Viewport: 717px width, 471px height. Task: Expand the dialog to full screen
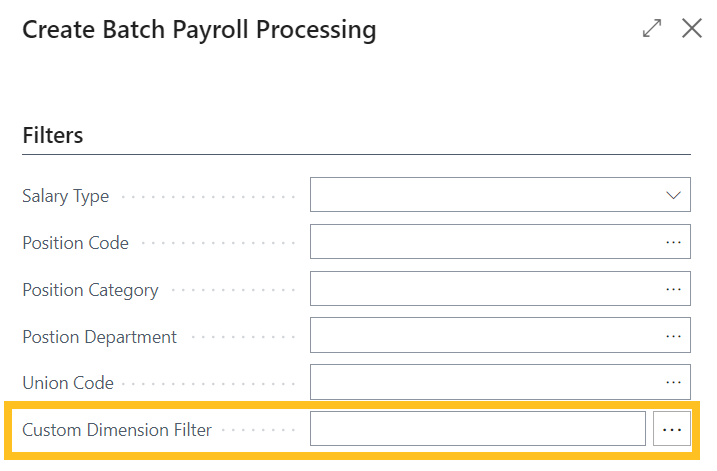pos(652,29)
